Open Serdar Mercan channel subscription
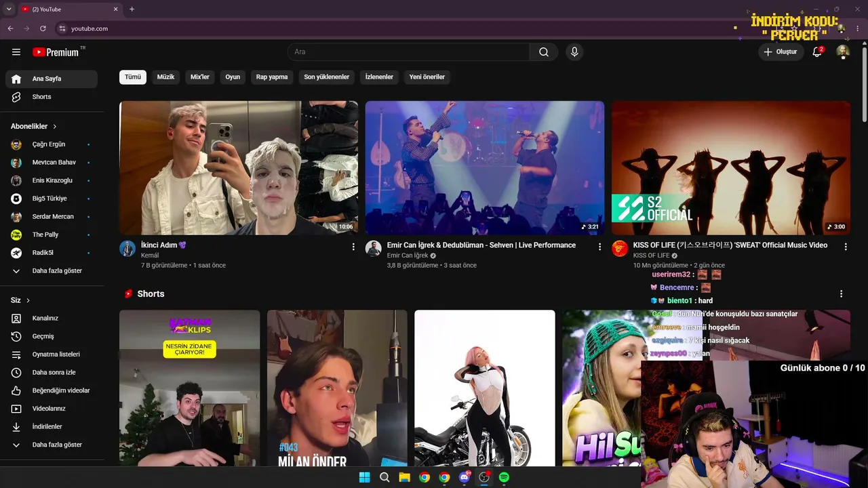The width and height of the screenshot is (868, 488). tap(52, 217)
